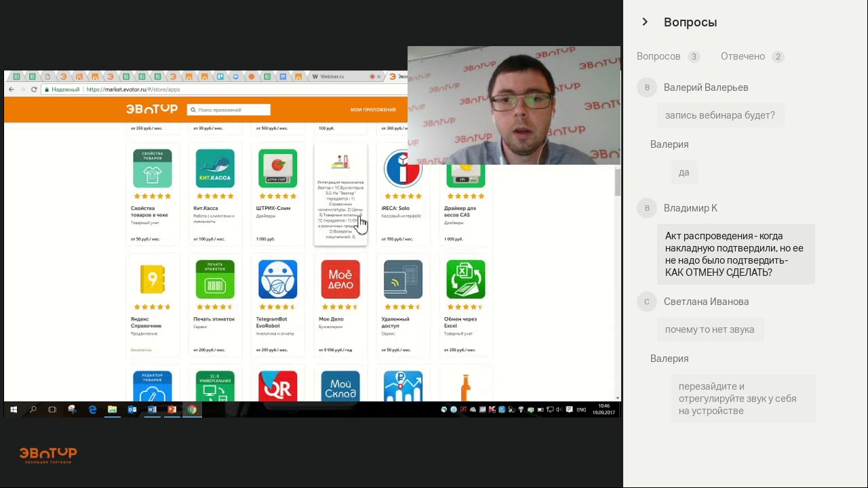Viewport: 868px width, 488px height.
Task: Open the ШТРИХ-Слим scale app icon
Action: (277, 168)
